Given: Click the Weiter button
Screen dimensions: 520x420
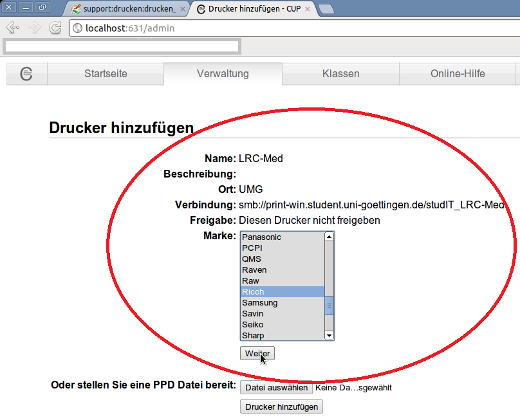Looking at the screenshot, I should click(x=257, y=353).
